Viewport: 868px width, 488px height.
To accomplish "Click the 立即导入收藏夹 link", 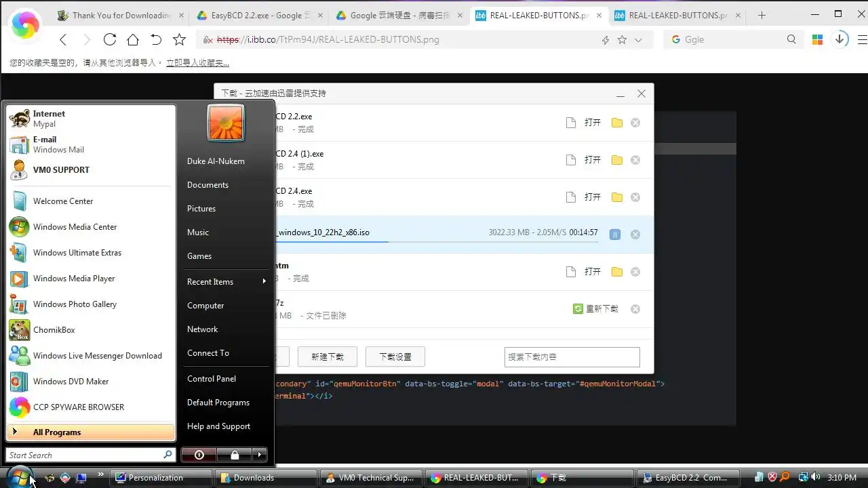I will pos(198,63).
